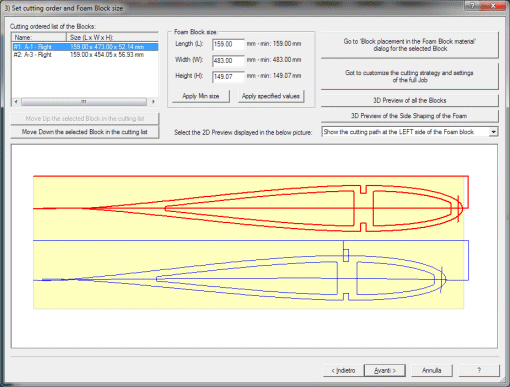Go back with Indietro button
The width and height of the screenshot is (510, 387).
pyautogui.click(x=343, y=370)
